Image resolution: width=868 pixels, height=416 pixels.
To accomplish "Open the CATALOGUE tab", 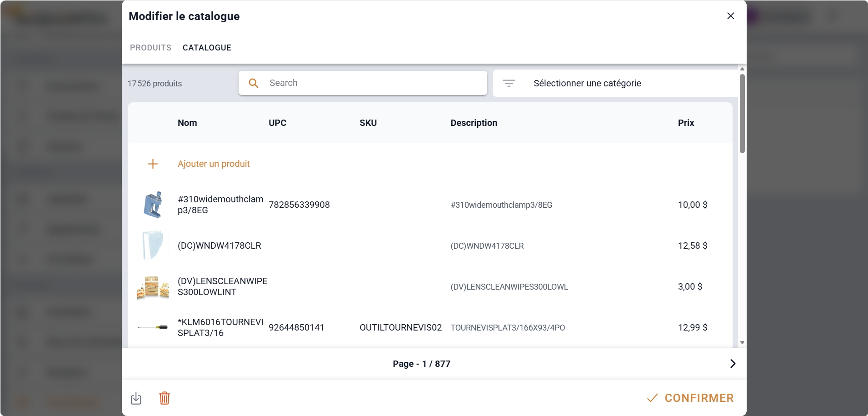I will pyautogui.click(x=207, y=48).
